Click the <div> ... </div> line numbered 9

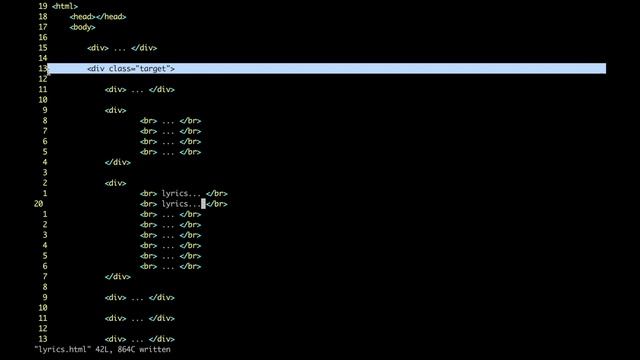pos(139,298)
